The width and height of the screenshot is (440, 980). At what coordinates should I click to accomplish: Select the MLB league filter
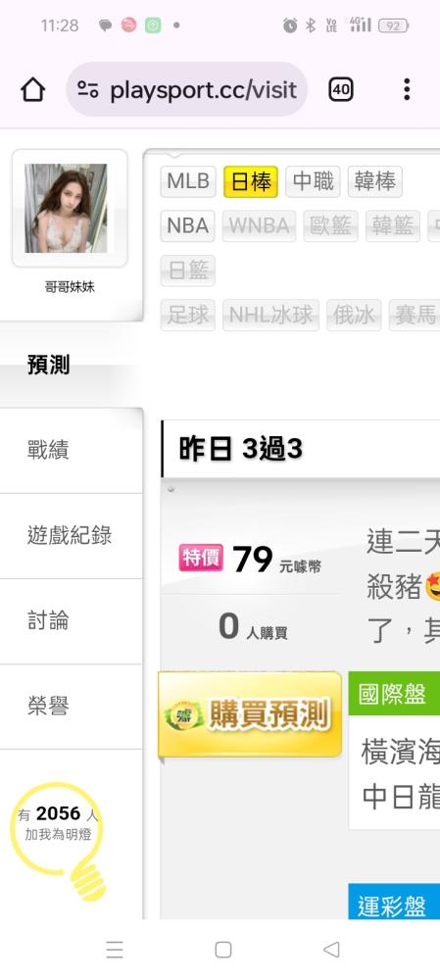pyautogui.click(x=188, y=182)
